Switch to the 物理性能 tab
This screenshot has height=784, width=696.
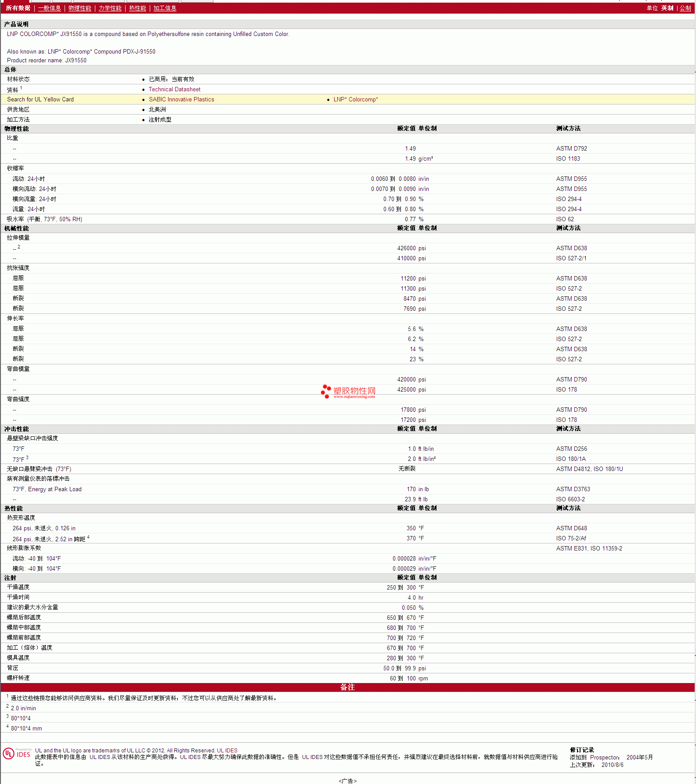tap(79, 8)
